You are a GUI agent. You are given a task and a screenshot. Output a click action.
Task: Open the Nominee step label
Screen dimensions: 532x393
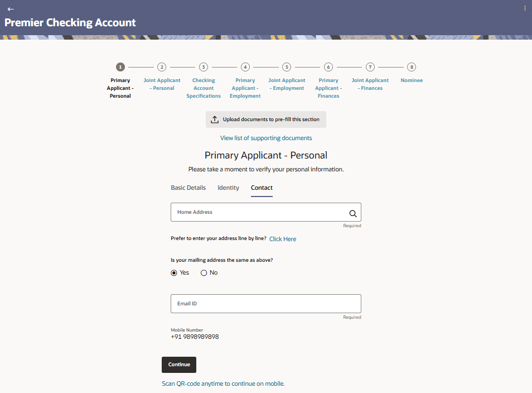tap(412, 80)
